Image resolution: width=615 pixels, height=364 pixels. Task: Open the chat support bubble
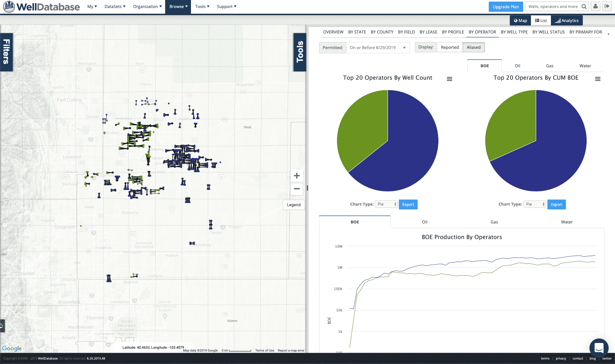[599, 348]
